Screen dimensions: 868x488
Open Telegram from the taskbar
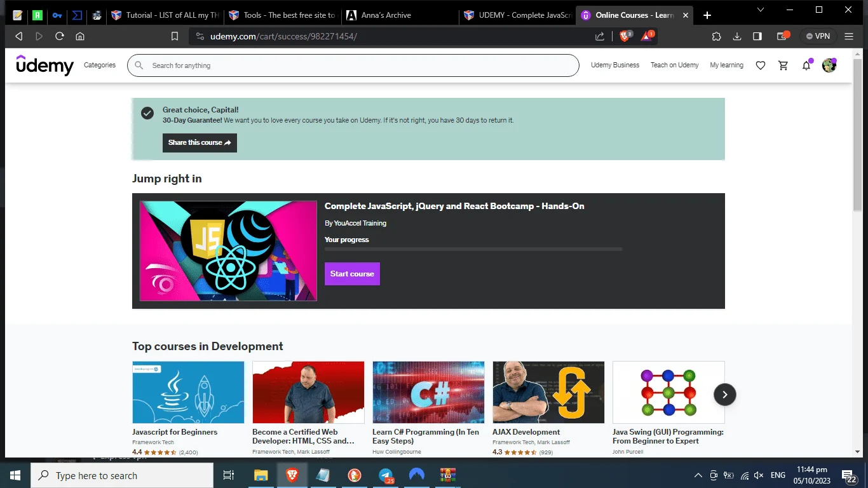click(x=386, y=475)
